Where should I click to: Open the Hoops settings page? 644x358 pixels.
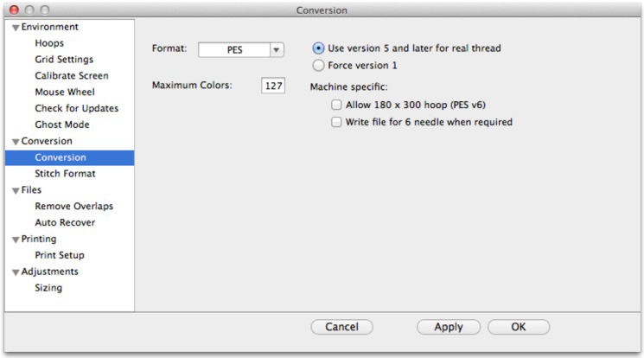click(49, 43)
